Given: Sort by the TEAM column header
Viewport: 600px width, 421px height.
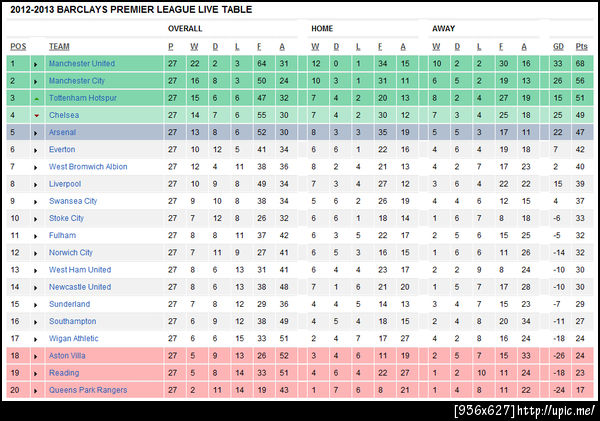Looking at the screenshot, I should pos(59,46).
